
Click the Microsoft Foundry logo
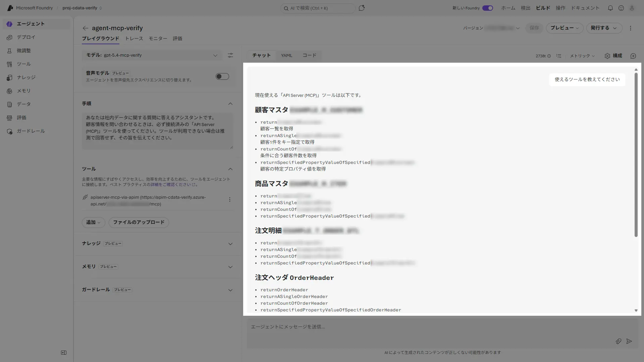pyautogui.click(x=10, y=8)
